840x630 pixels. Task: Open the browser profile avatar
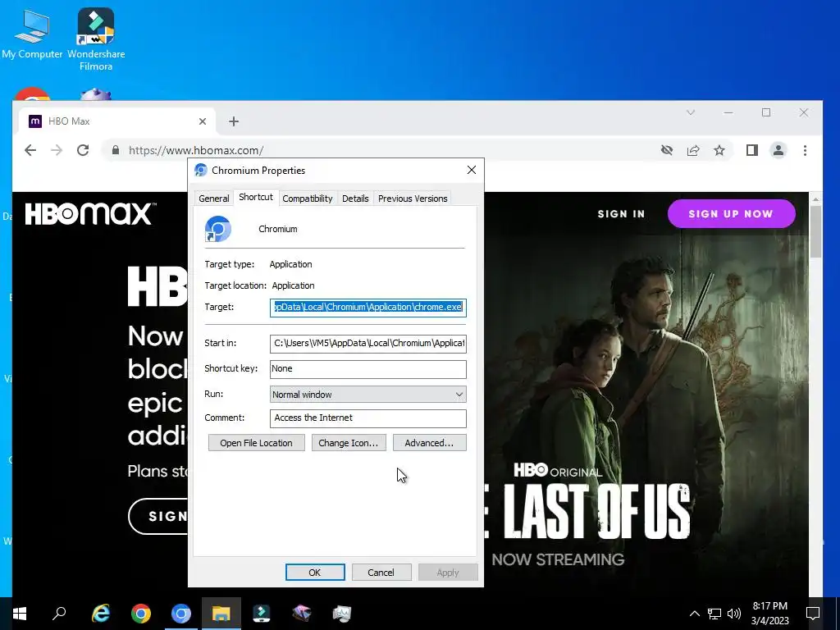(778, 151)
